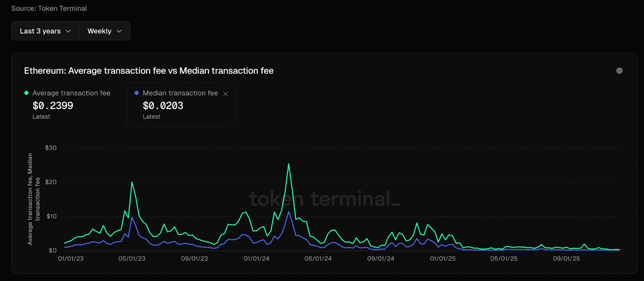The height and width of the screenshot is (281, 644).
Task: Click the Source: Token Terminal text
Action: [x=49, y=8]
